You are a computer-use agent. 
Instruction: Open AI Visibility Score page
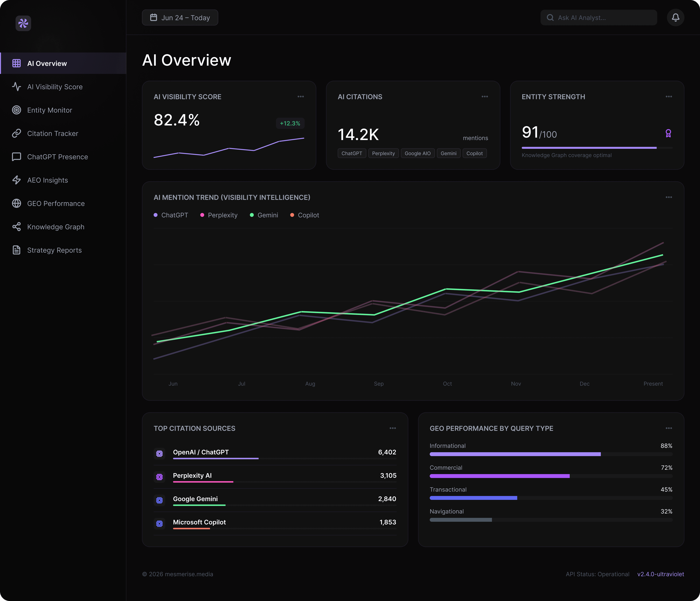click(63, 87)
